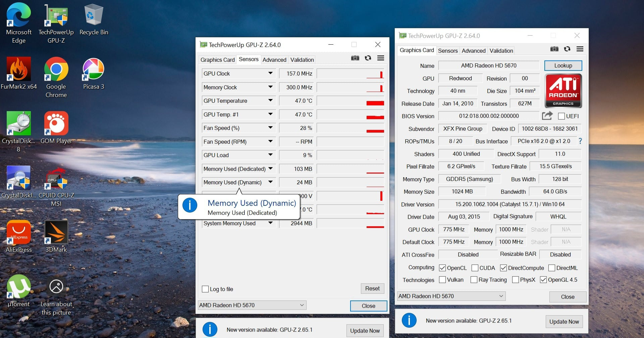Viewport: 644px width, 338px height.
Task: Open Microsoft Edge desktop shortcut
Action: [x=19, y=23]
